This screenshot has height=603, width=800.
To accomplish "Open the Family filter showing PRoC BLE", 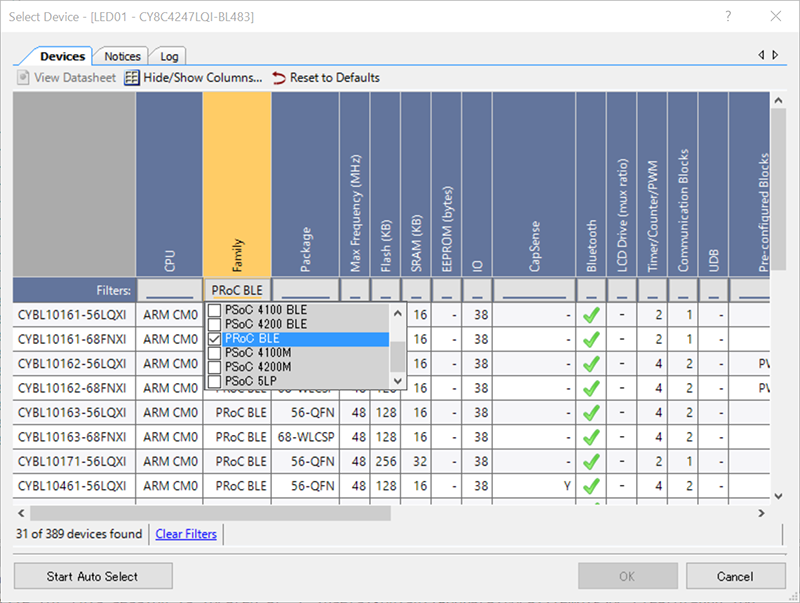I will (x=237, y=290).
